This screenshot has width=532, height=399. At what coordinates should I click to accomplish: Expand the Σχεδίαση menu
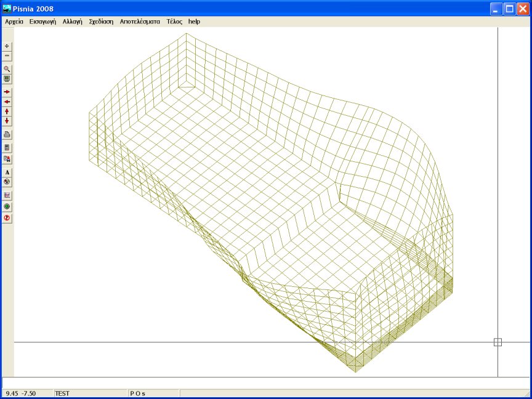(101, 22)
